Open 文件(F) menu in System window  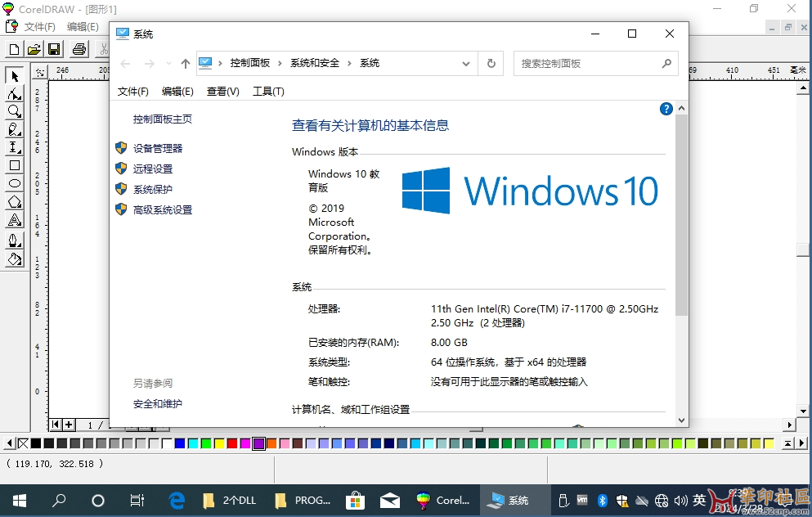pyautogui.click(x=132, y=92)
